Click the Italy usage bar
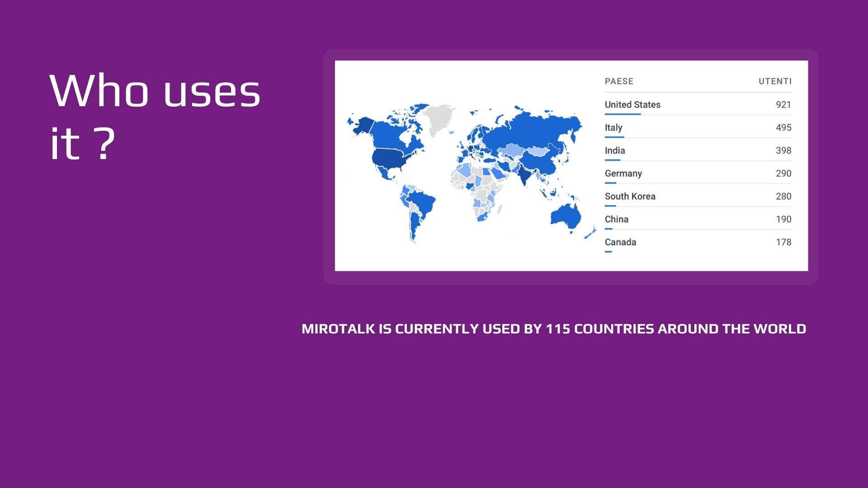 click(614, 137)
